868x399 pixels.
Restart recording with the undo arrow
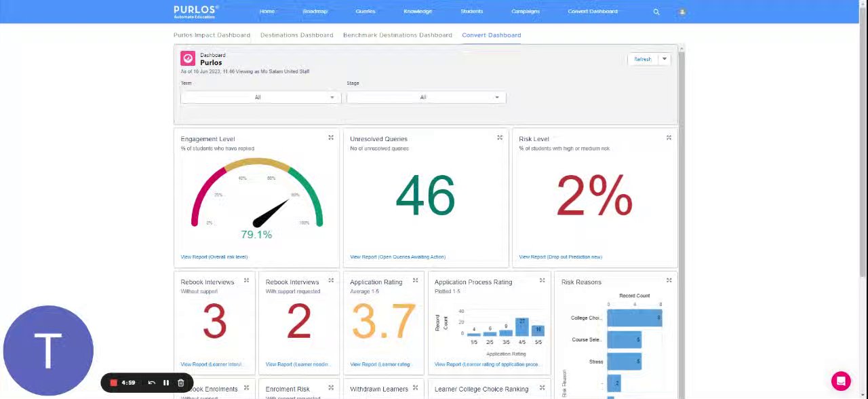152,383
